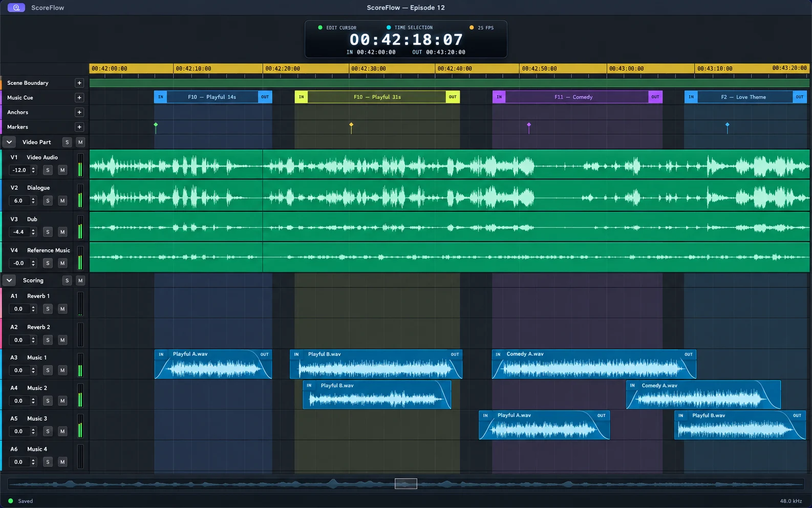Select the Comedy A.wav clip on Music 1
Screen dimensions: 812x508
click(594, 364)
